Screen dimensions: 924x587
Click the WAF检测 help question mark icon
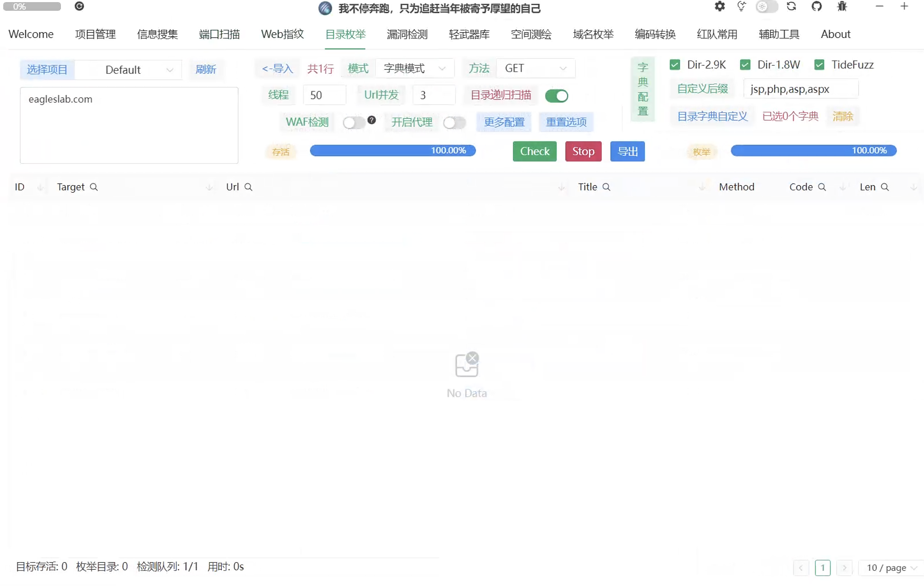[x=371, y=120]
